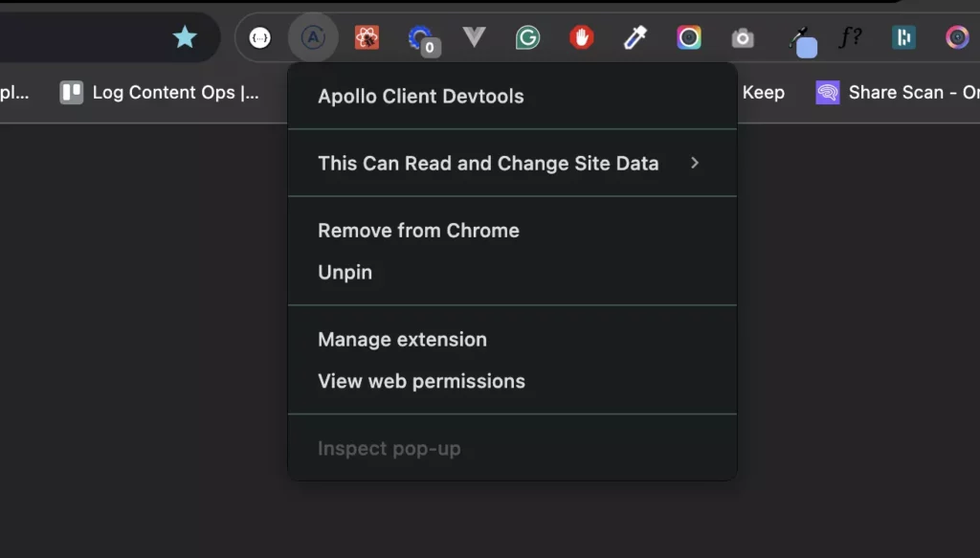Click the rainbow square circle extension icon

coord(689,38)
